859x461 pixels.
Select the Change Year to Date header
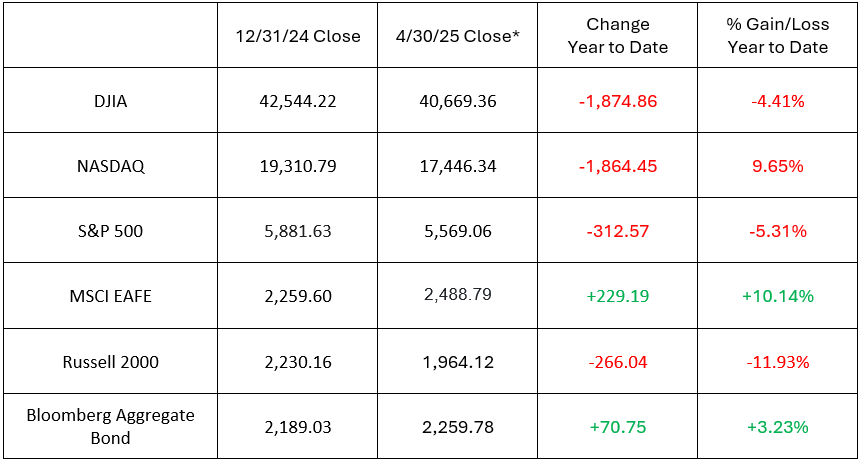(x=617, y=36)
